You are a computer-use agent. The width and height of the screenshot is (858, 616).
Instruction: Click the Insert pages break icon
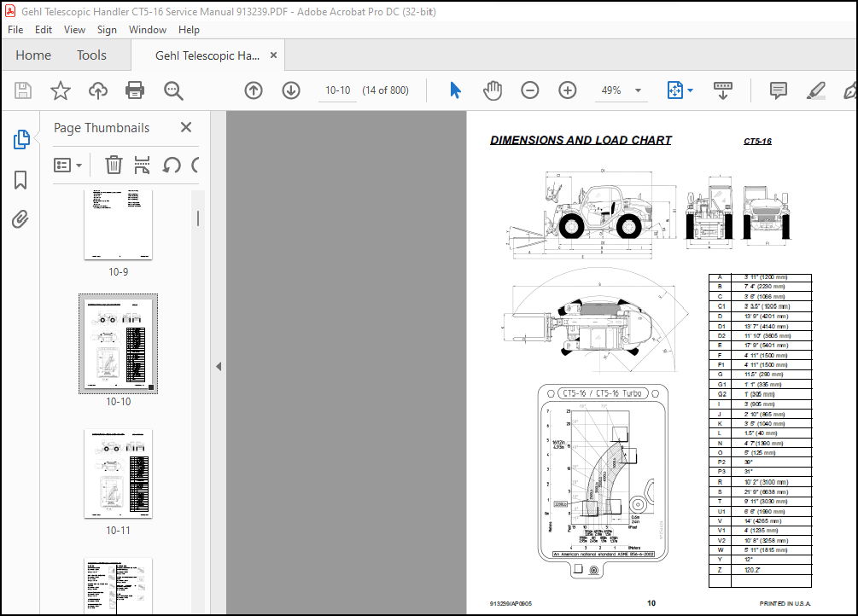click(x=142, y=165)
